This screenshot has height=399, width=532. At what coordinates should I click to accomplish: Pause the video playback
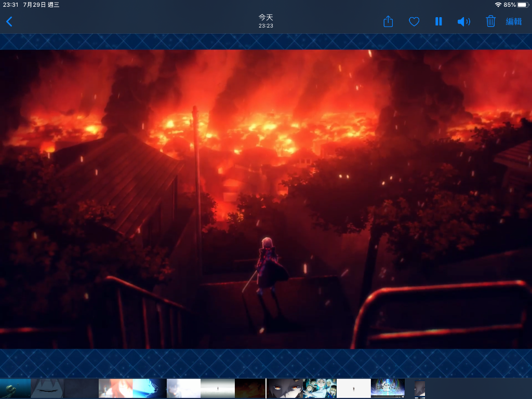tap(438, 22)
